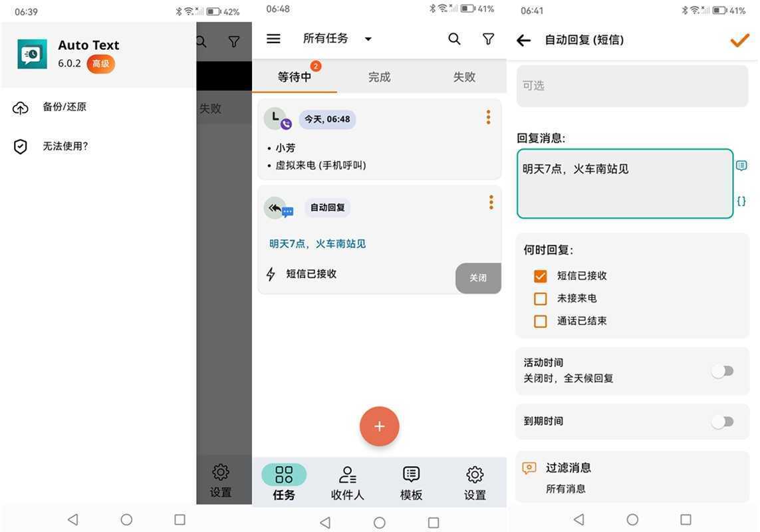
Task: Uncheck the 短信已接收 SMS received option
Action: coord(541,275)
